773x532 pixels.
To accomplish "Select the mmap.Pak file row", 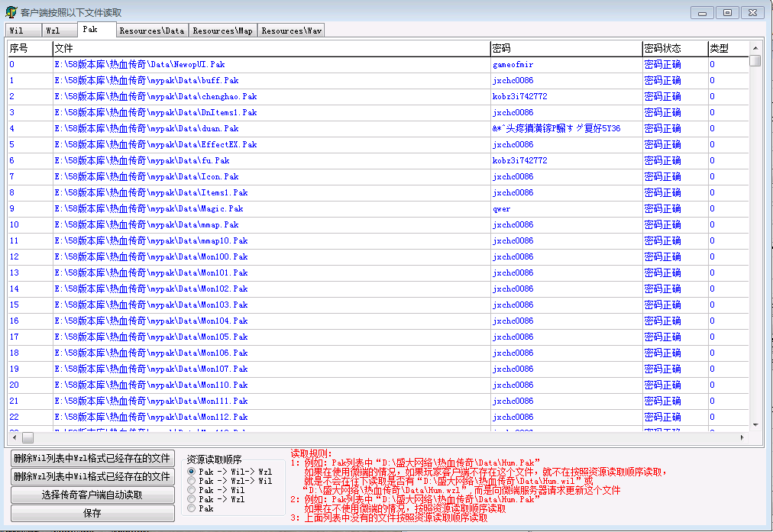I will point(378,224).
